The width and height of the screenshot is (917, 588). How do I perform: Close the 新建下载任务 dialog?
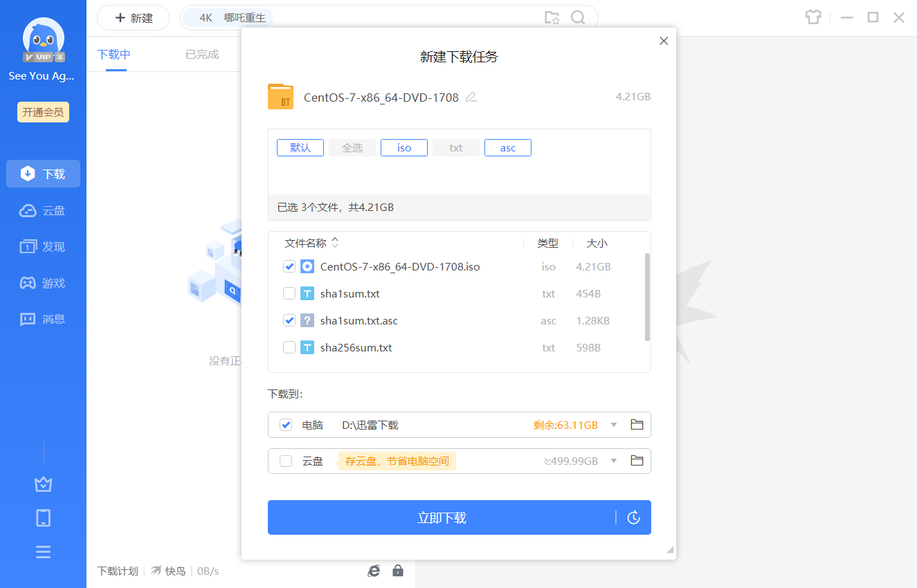pos(664,41)
